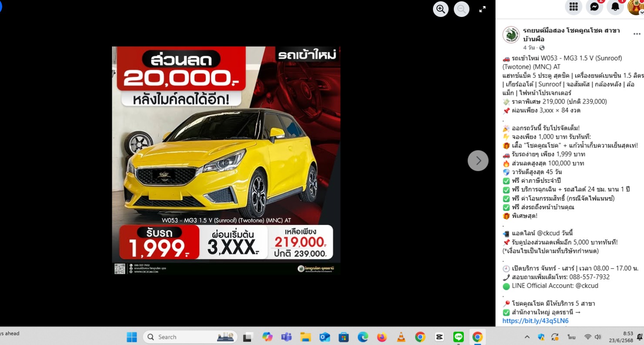
Task: Open the Facebook menu grid
Action: tap(574, 7)
